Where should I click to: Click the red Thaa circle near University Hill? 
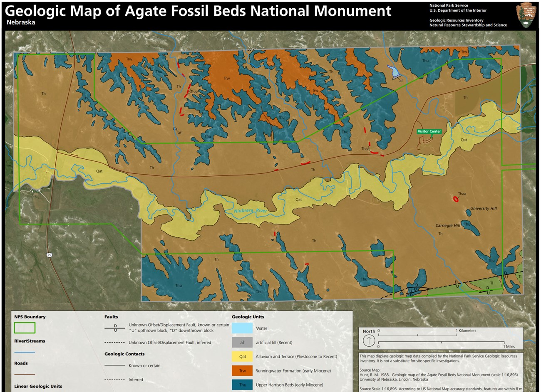[456, 200]
